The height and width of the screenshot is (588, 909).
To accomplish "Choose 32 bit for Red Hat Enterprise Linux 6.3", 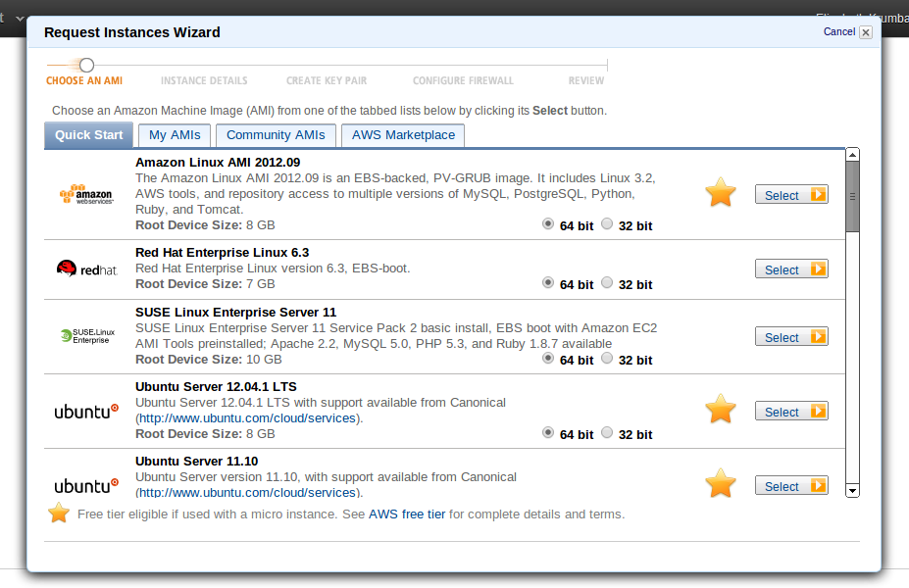I will coord(607,282).
